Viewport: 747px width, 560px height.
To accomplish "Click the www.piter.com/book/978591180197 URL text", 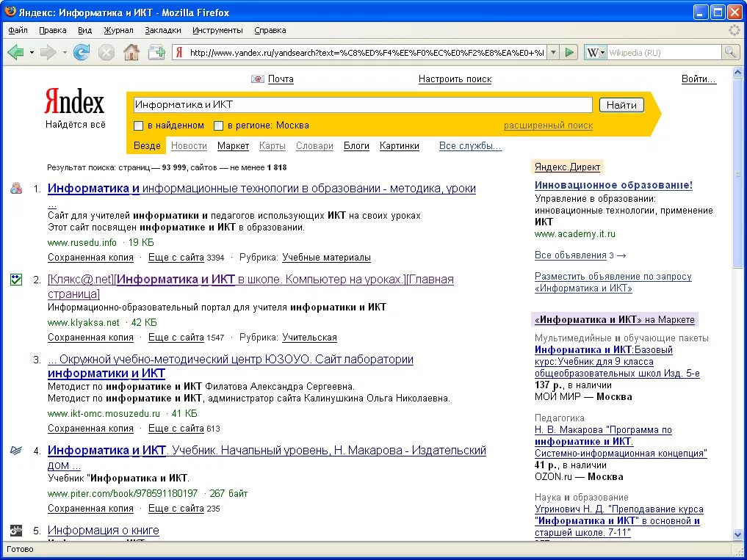I will pyautogui.click(x=123, y=493).
